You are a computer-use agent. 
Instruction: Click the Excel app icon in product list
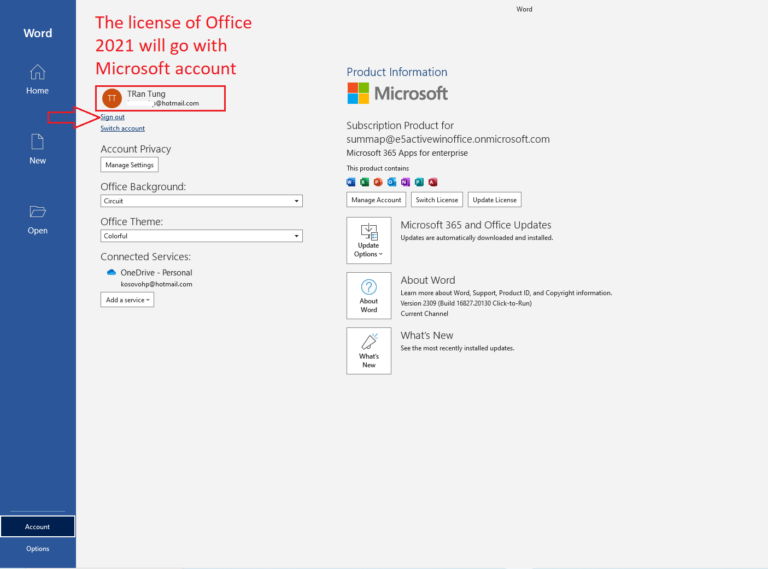click(364, 182)
